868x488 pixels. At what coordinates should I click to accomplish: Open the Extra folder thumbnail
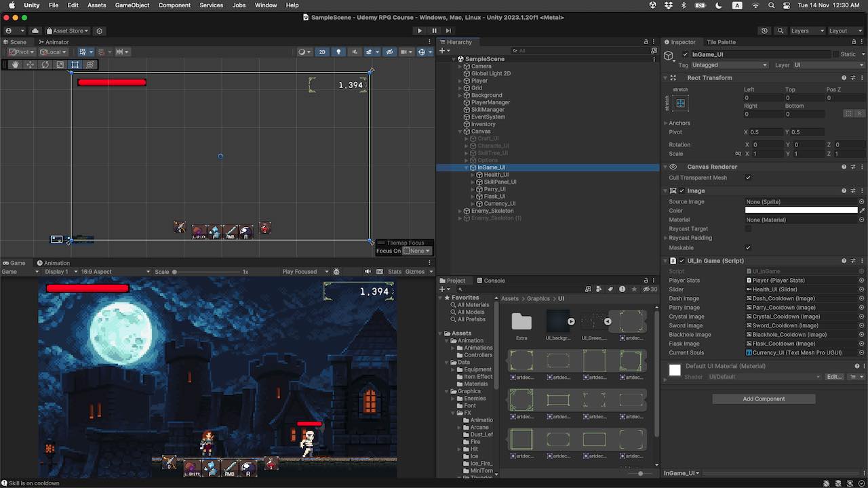[521, 321]
